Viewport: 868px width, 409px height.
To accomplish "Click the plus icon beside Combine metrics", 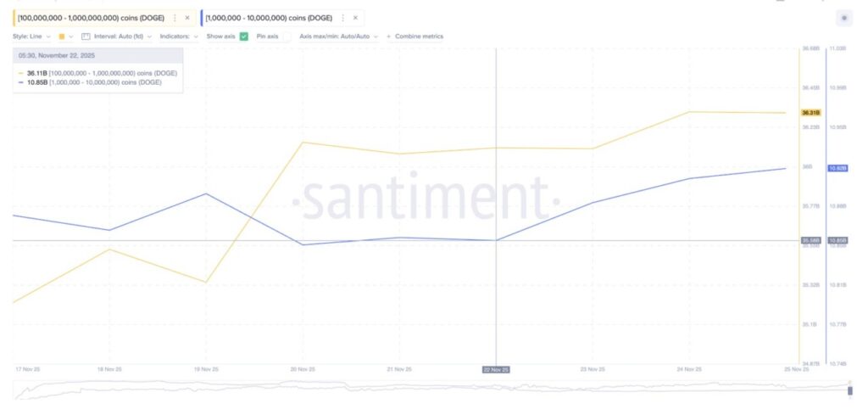I will tap(388, 36).
